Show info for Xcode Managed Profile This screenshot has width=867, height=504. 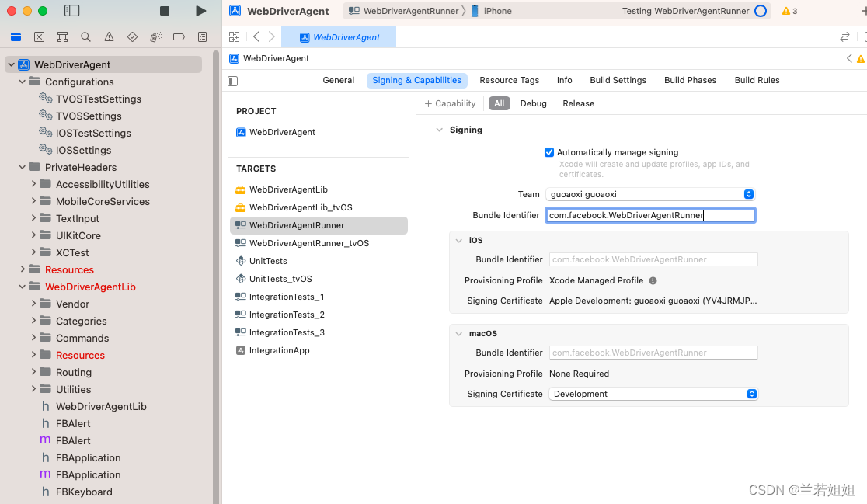point(653,281)
